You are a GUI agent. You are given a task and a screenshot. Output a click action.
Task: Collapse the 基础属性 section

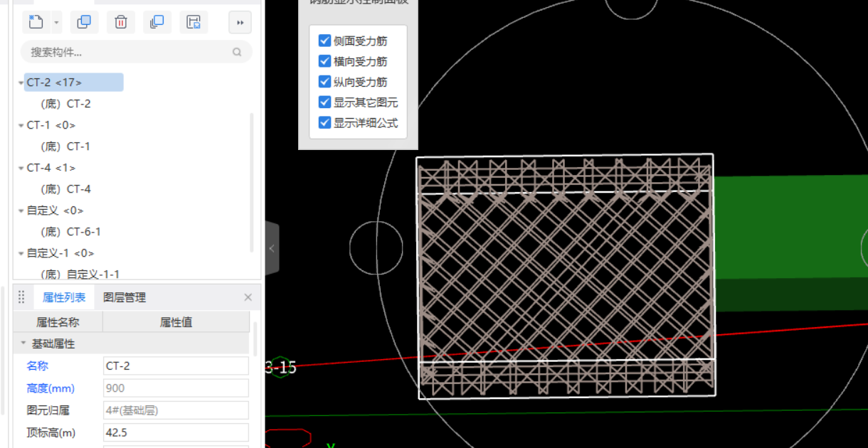click(23, 343)
